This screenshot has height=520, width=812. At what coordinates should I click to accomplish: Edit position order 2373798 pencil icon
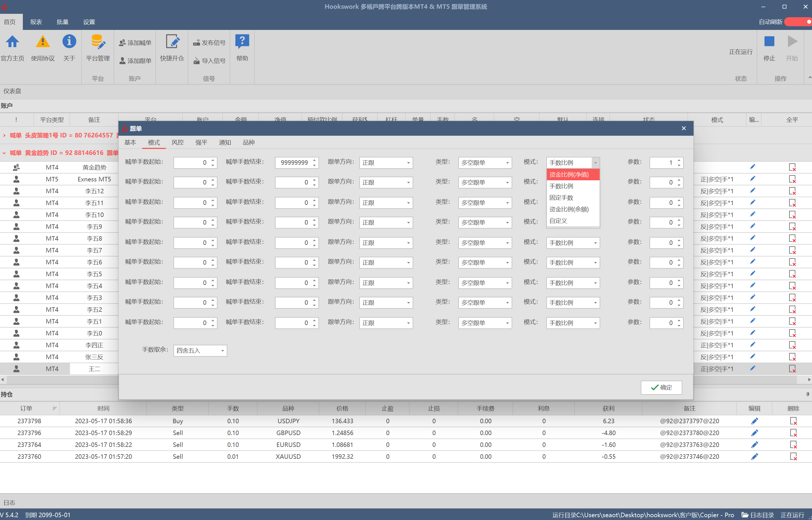pos(755,421)
